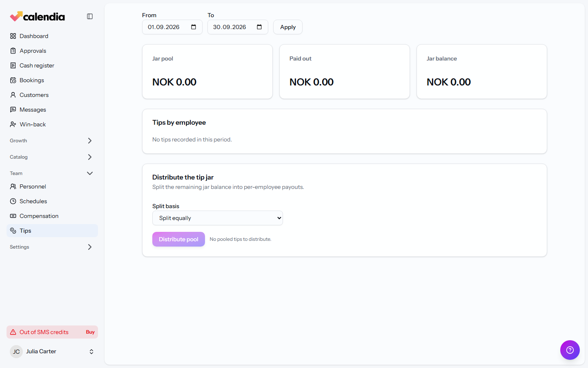Click 'No pooled tips to distribute.' text
588x368 pixels.
(x=241, y=239)
